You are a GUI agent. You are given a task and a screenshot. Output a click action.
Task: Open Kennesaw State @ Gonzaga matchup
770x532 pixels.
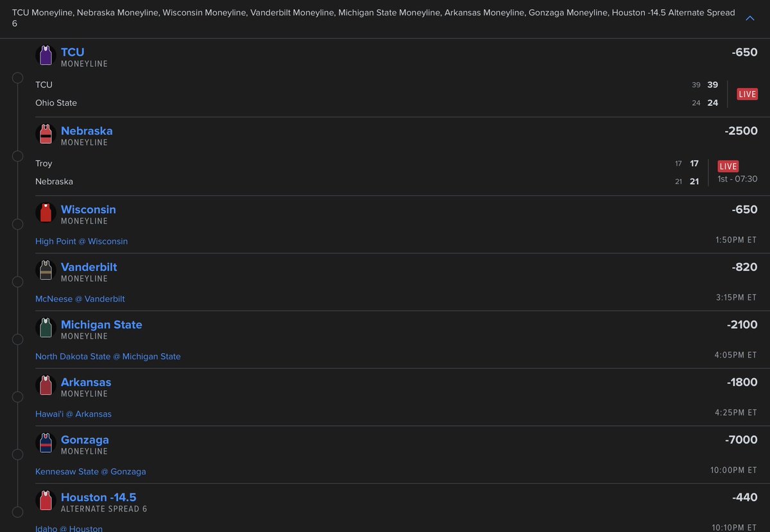(90, 472)
